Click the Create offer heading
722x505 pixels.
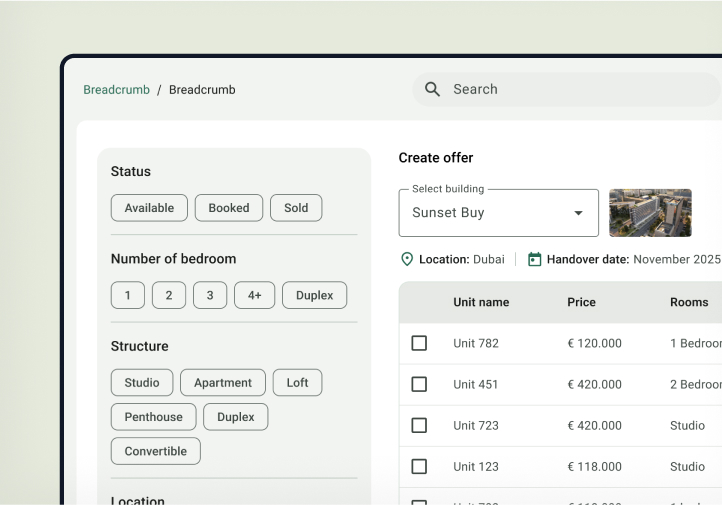coord(436,158)
